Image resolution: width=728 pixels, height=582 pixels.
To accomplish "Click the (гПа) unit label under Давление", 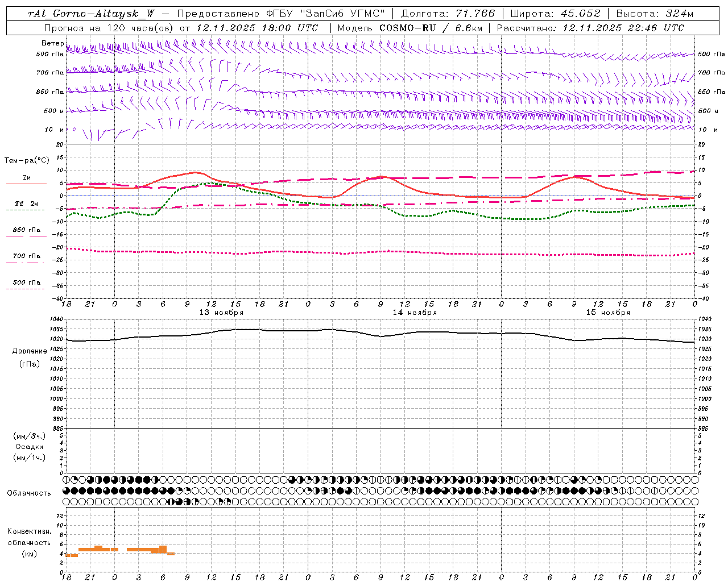I will [x=30, y=364].
